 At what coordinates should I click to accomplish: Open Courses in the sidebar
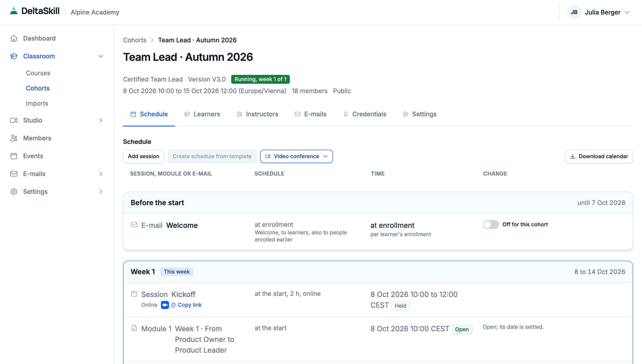pyautogui.click(x=38, y=73)
